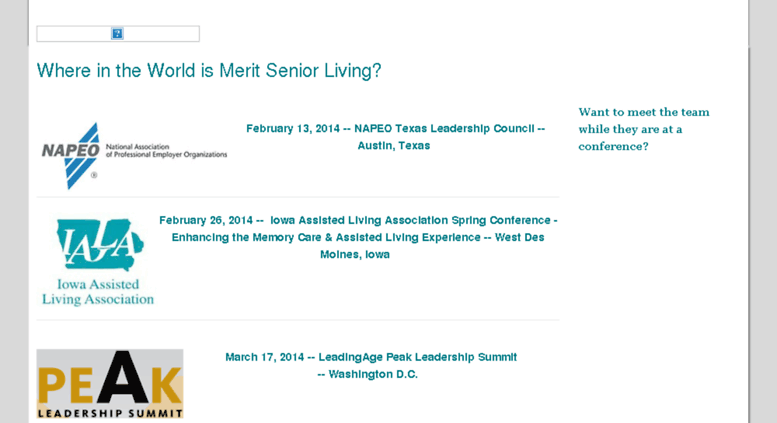This screenshot has height=423, width=777.
Task: Click the divider line below the NAPEO entry
Action: (x=298, y=197)
